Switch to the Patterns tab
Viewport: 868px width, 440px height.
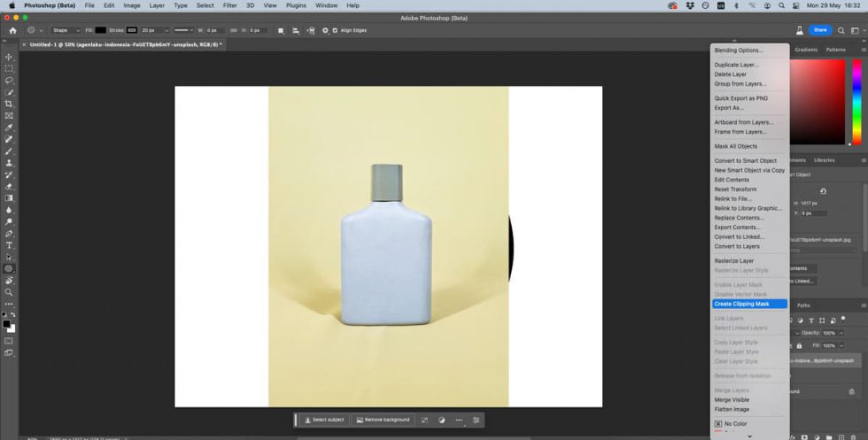point(835,50)
